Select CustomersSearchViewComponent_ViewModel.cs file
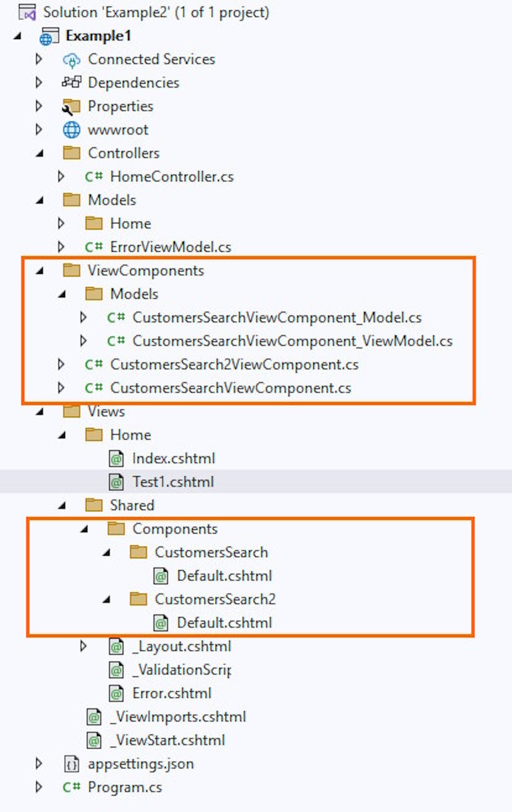 click(292, 341)
